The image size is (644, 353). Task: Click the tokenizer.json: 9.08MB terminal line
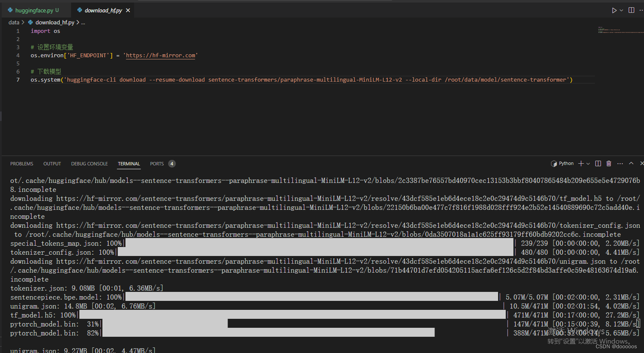click(x=87, y=288)
